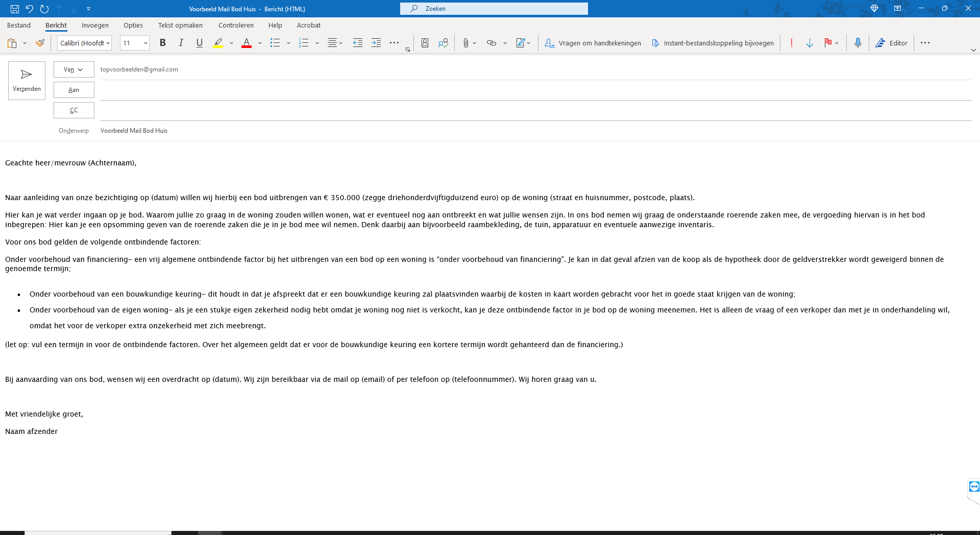Open the Bestand menu
Screen dimensions: 980x535
[x=19, y=26]
